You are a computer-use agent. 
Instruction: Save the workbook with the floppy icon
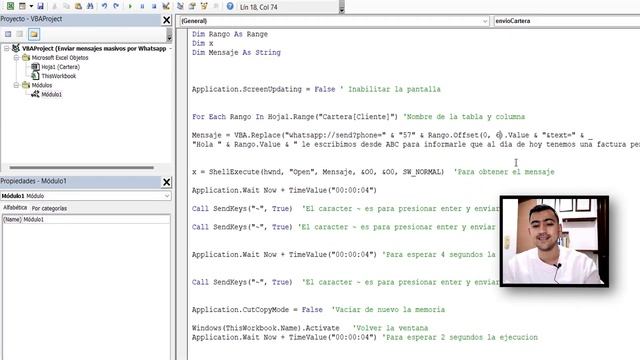tap(40, 6)
